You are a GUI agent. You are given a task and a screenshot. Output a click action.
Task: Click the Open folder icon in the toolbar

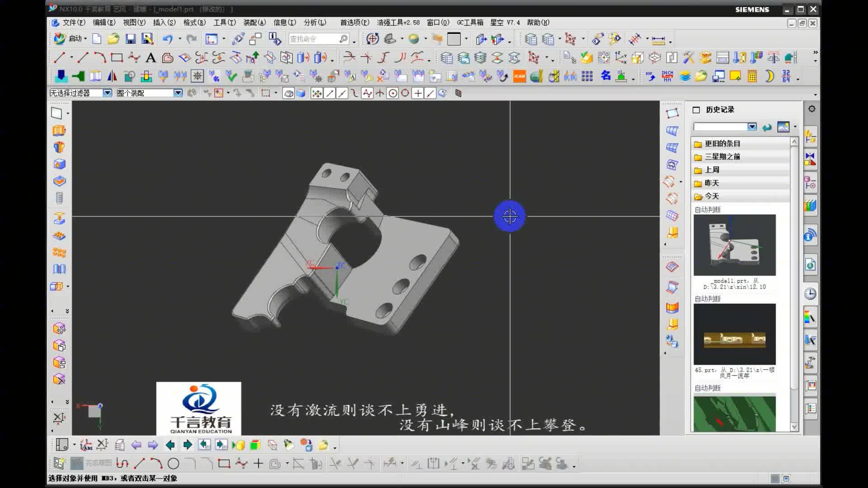113,39
